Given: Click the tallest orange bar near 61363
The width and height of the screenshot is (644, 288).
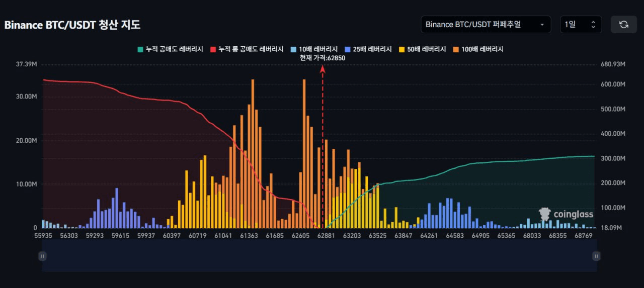Looking at the screenshot, I should [253, 153].
